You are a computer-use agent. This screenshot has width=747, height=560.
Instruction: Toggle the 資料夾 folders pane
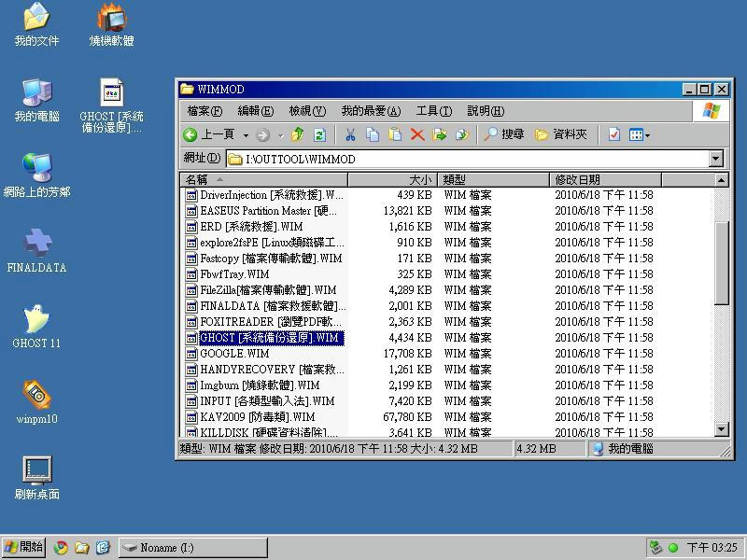[x=561, y=134]
